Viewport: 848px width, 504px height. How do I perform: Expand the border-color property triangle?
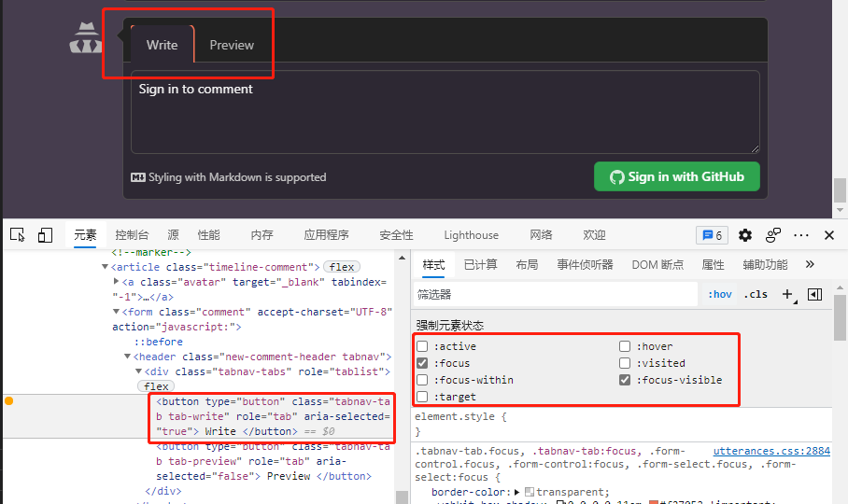[517, 492]
